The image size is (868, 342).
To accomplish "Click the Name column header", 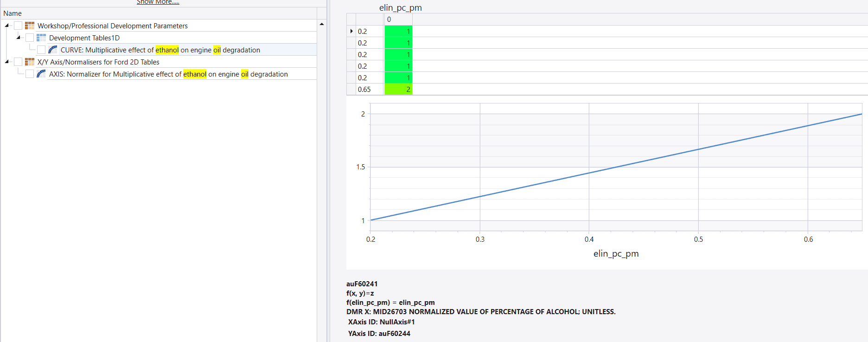I will click(13, 13).
